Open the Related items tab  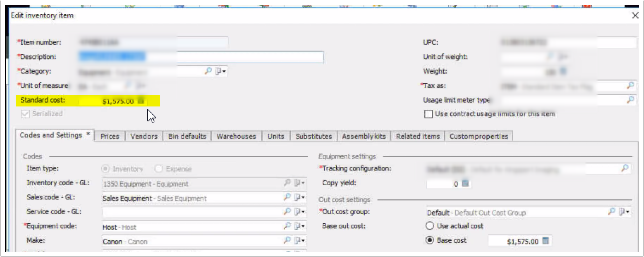tap(418, 136)
